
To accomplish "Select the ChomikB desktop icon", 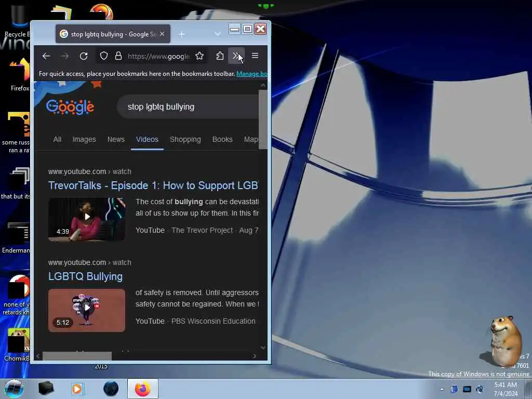I will tap(17, 344).
